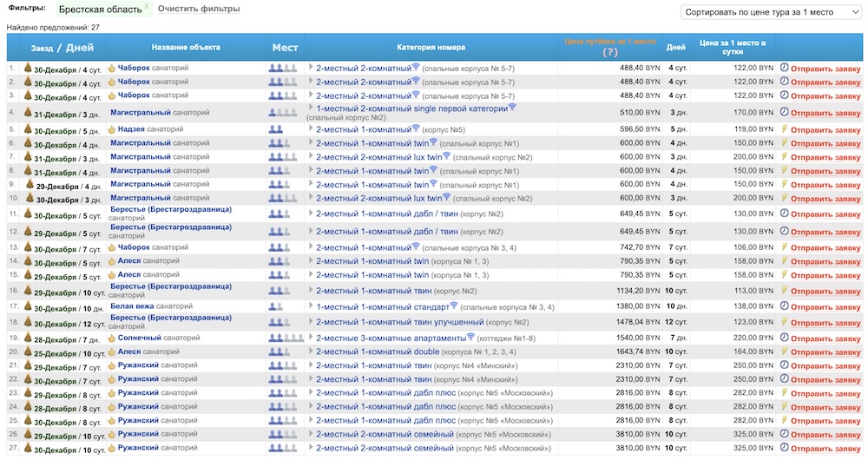Send request for the row 27 Ружанский offer
868x460 pixels.
pyautogui.click(x=825, y=449)
